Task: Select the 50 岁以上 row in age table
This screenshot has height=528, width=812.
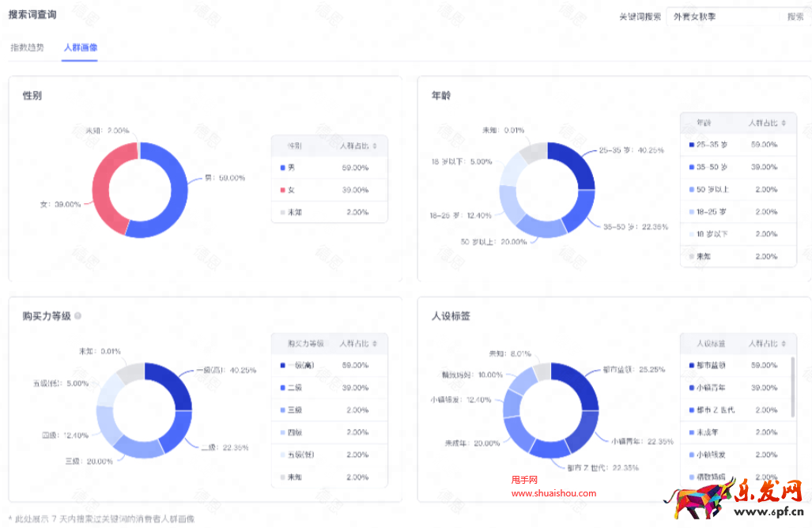Action: click(738, 190)
